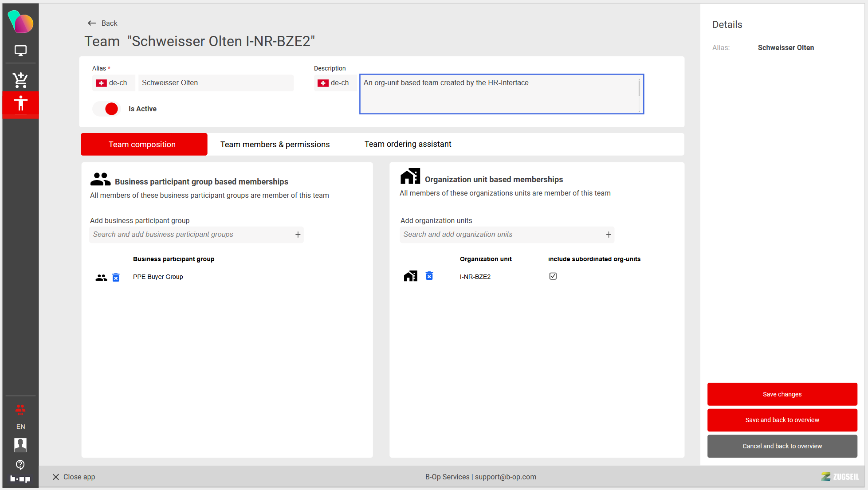This screenshot has height=490, width=868.
Task: Switch to Team ordering assistant tab
Action: [408, 144]
